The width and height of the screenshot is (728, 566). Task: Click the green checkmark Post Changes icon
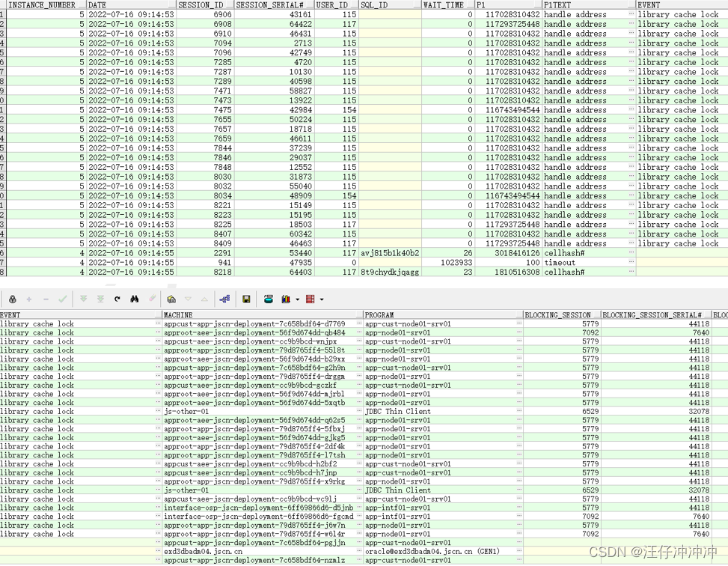[64, 299]
